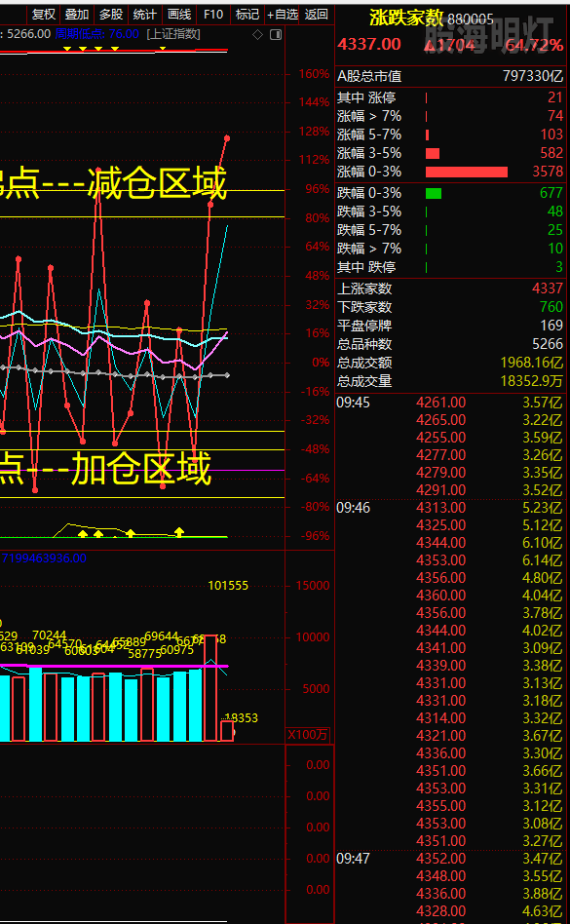Viewport: 570px width, 924px height.
Task: Click the 涨跌家数 title
Action: pos(405,19)
